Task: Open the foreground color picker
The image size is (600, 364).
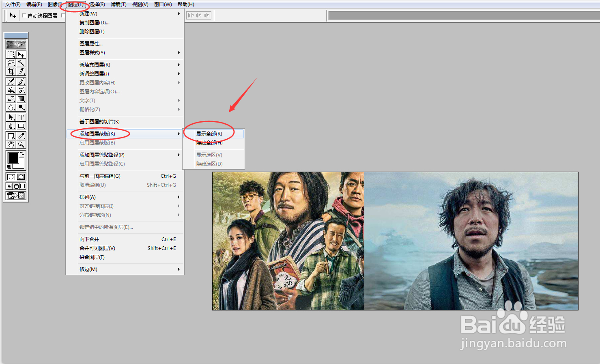Action: coord(13,157)
